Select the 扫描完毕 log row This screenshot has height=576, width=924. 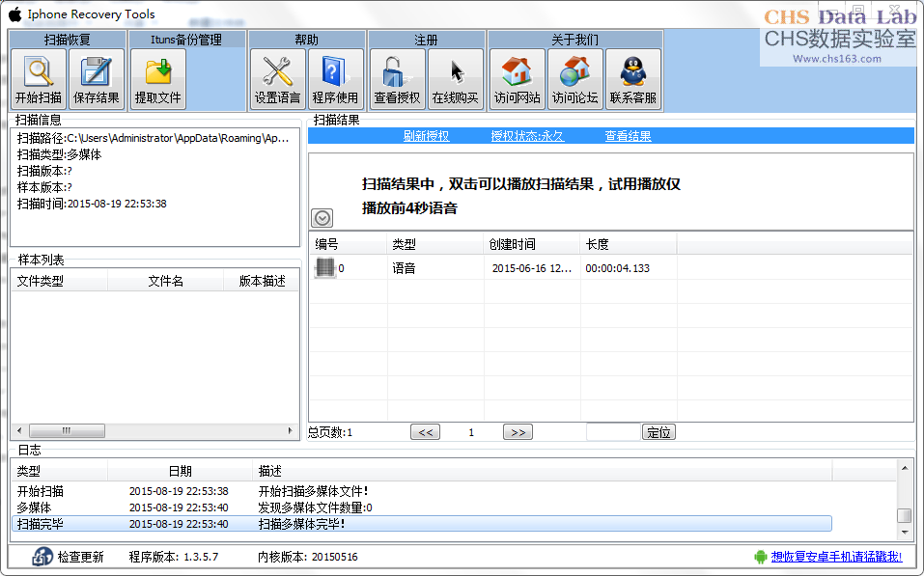[x=422, y=524]
